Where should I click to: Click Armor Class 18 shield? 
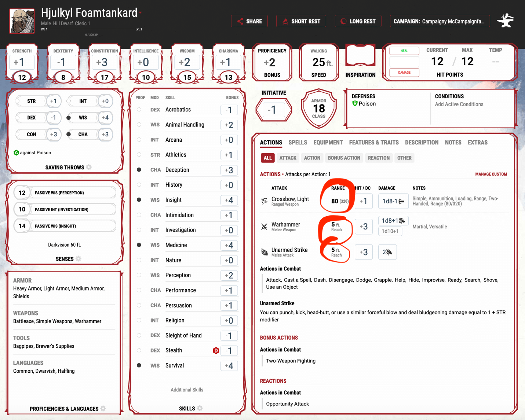(x=319, y=108)
